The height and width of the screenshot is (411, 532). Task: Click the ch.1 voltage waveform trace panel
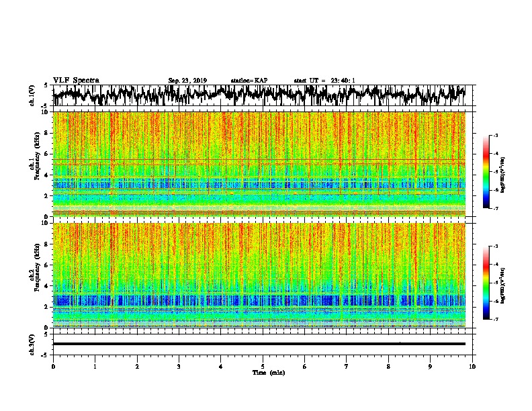[262, 95]
